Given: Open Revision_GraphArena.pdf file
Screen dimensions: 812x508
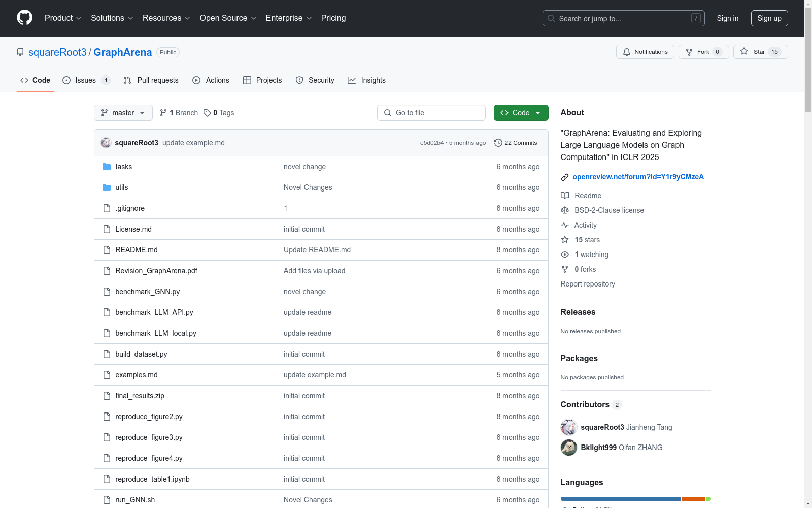Looking at the screenshot, I should coord(156,271).
